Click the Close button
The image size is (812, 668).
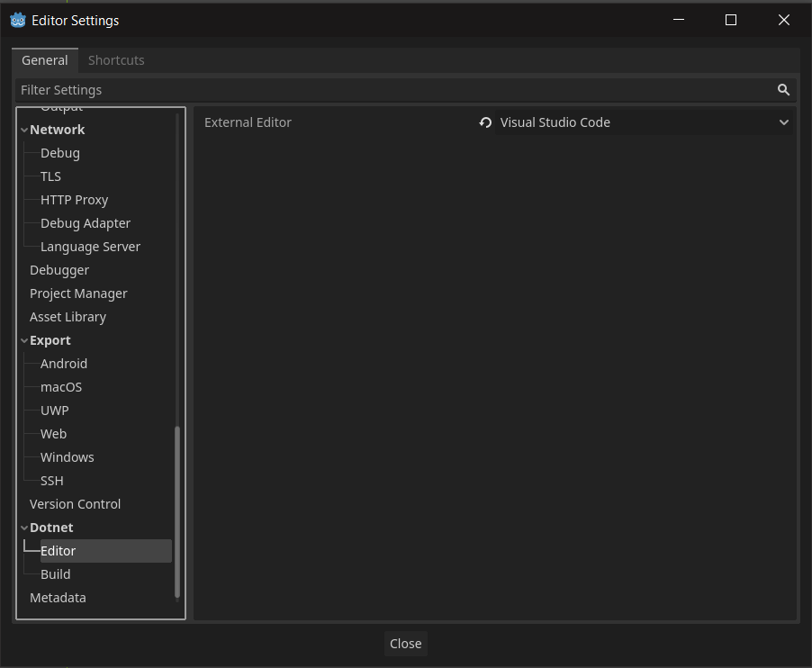[x=405, y=644]
